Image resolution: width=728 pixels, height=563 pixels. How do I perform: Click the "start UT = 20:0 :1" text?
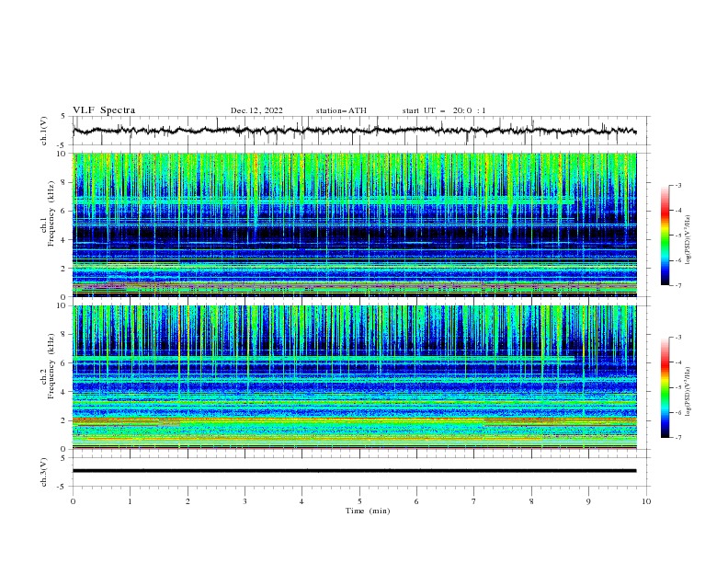tap(444, 110)
